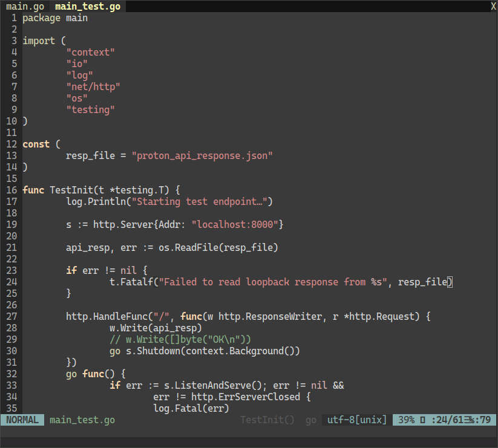Click the empty command line below the status line
This screenshot has height=448, width=498.
point(249,435)
